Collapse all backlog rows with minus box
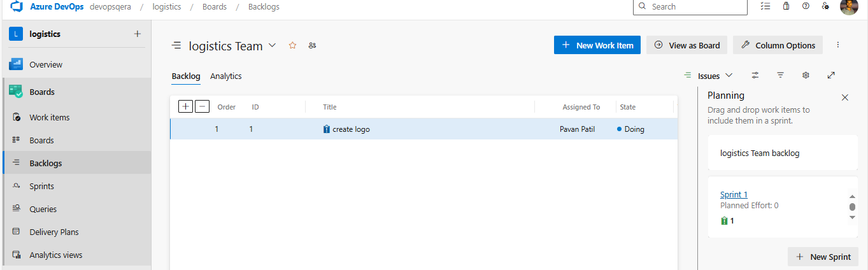 tap(202, 106)
